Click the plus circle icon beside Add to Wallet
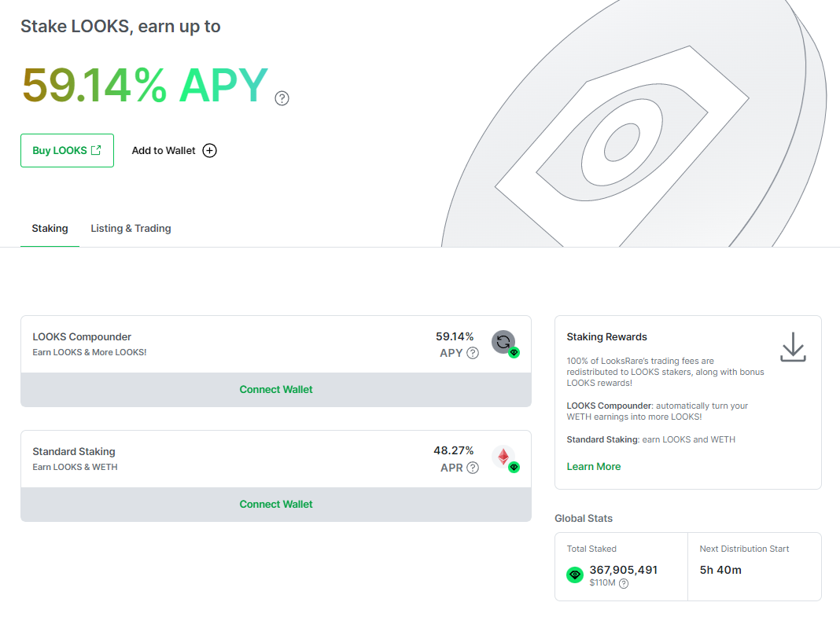Screen dimensions: 840x617 pos(209,150)
